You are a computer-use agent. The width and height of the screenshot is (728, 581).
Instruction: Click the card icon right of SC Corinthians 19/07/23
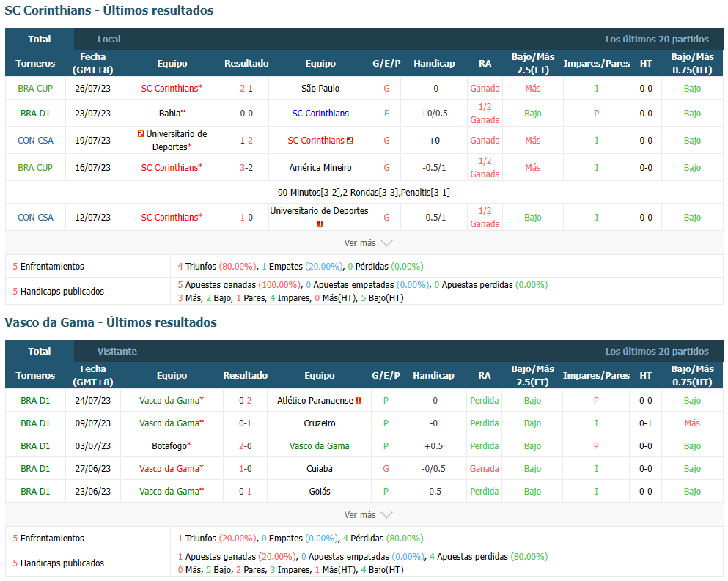click(350, 140)
